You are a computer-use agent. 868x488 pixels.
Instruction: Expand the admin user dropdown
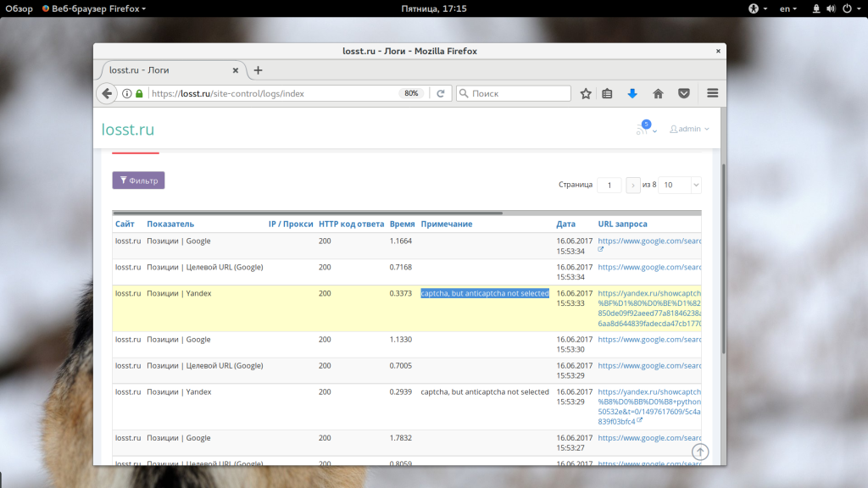click(x=689, y=129)
